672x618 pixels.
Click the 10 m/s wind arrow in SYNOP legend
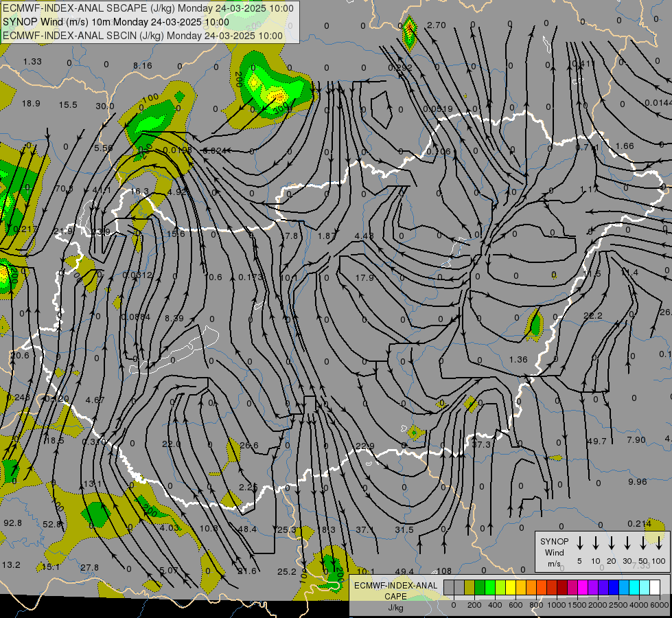(596, 542)
